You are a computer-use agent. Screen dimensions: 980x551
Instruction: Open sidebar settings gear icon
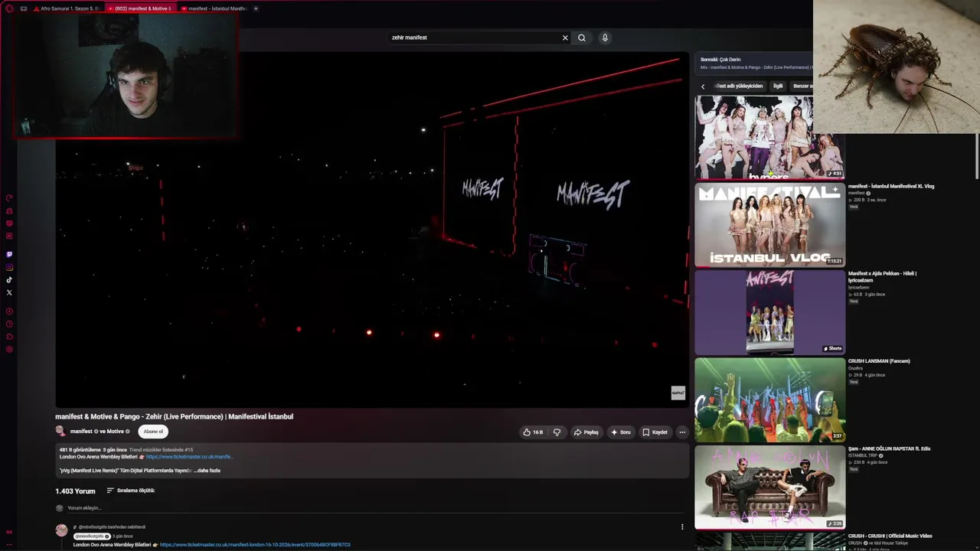(x=9, y=350)
